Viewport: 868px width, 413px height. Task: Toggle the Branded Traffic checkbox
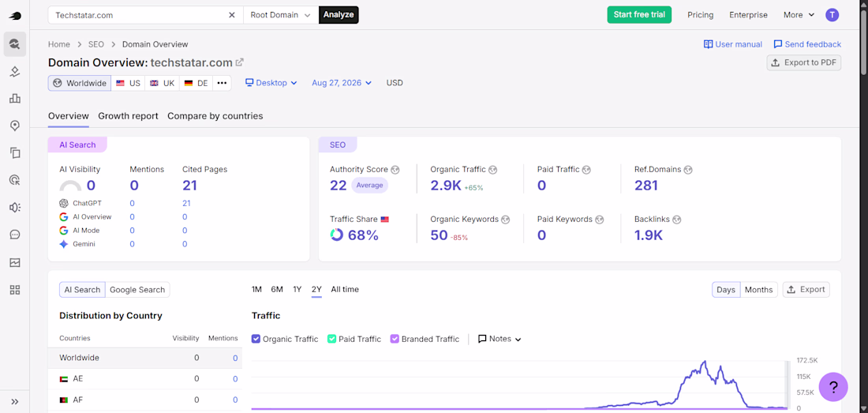pyautogui.click(x=395, y=338)
